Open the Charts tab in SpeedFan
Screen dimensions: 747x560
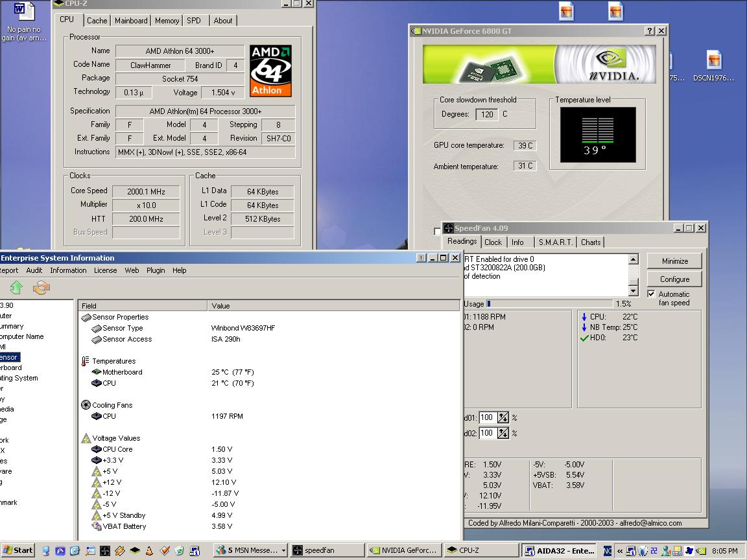tap(591, 242)
